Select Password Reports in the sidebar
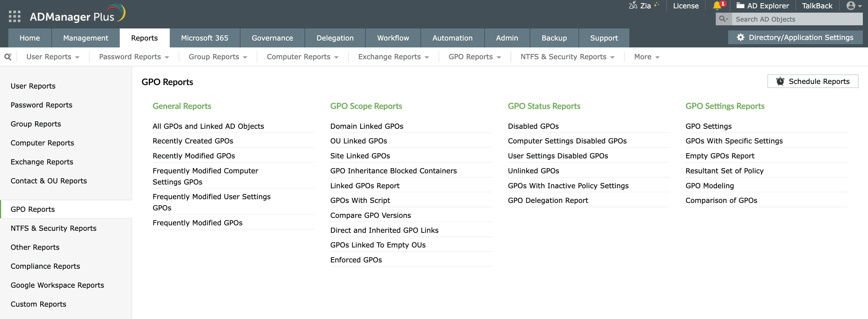Screen dimensions: 868x319 pos(41,105)
